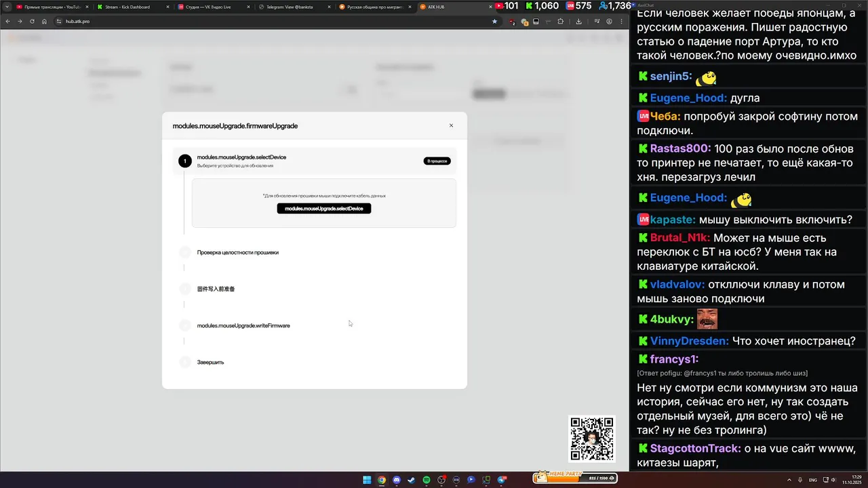Click the dialog title modules.mouseUpgrade.firmwareUpgrade

(x=235, y=126)
